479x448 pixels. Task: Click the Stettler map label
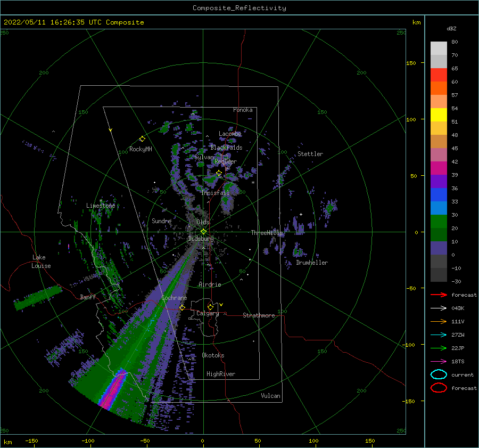click(x=310, y=154)
